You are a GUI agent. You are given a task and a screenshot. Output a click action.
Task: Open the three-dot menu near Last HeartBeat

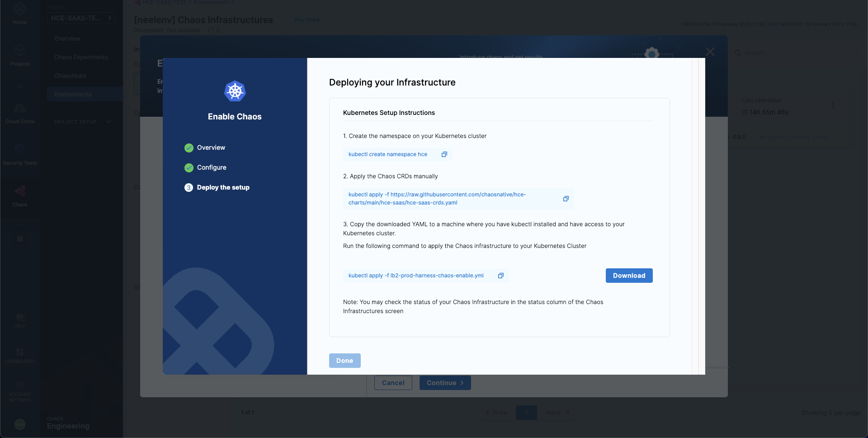point(834,105)
